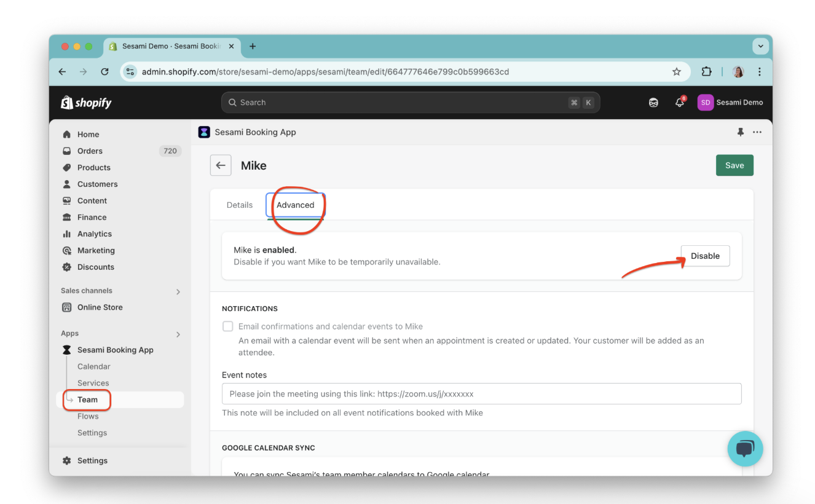The height and width of the screenshot is (504, 815).
Task: Enable email confirmations checkbox for Mike
Action: coord(228,326)
